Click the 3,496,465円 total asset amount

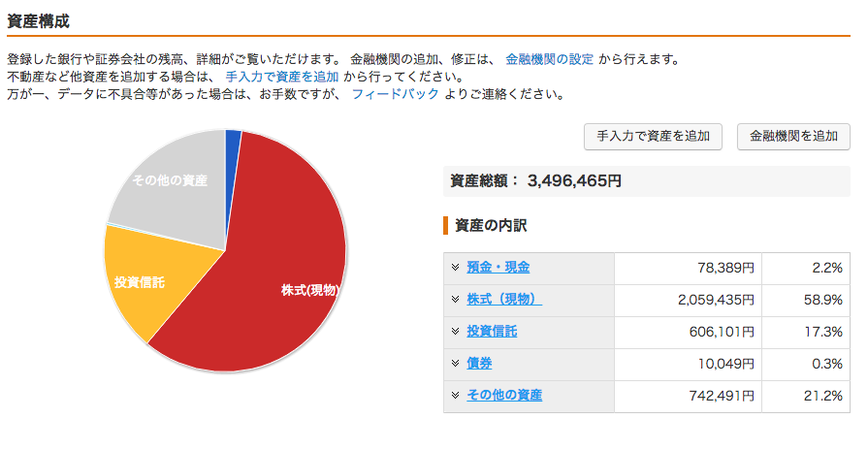tap(574, 181)
